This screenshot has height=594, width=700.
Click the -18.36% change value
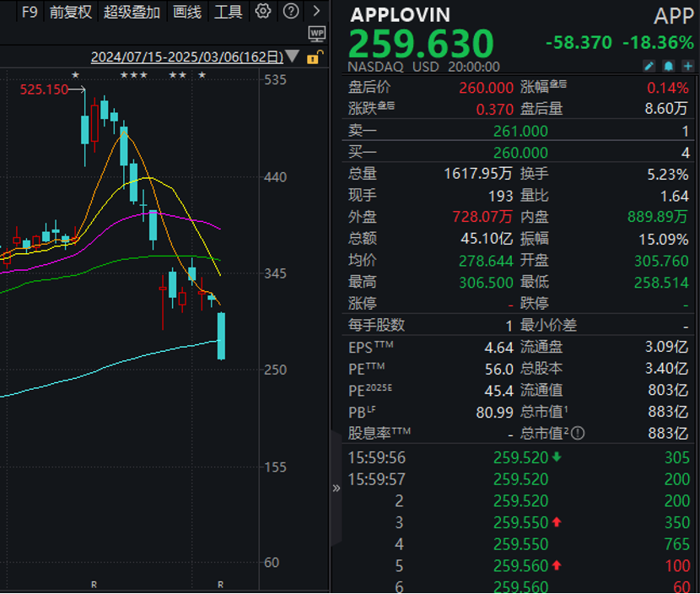coord(658,42)
